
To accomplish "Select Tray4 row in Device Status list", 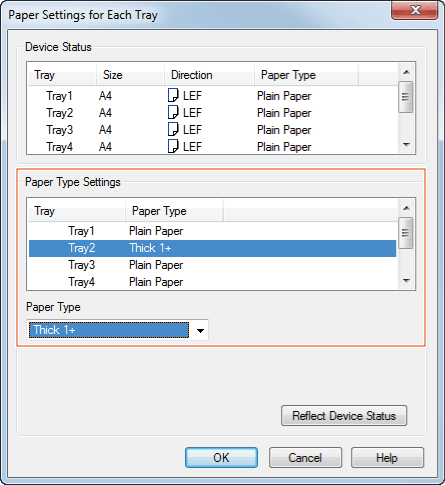I will pyautogui.click(x=213, y=147).
